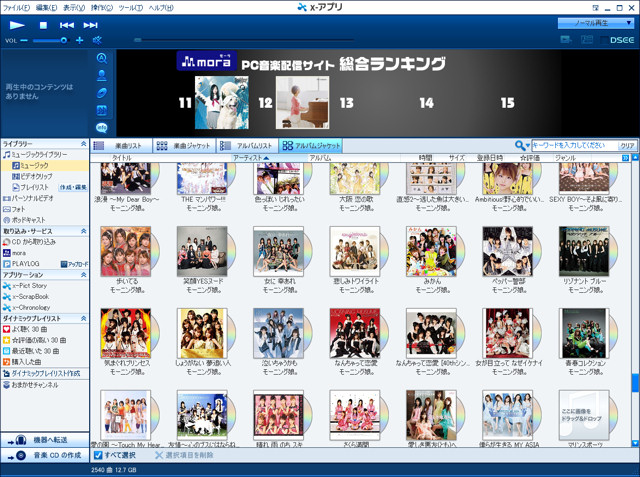
Task: Open the よく聴く 30 曲 playlist
Action: pyautogui.click(x=25, y=329)
